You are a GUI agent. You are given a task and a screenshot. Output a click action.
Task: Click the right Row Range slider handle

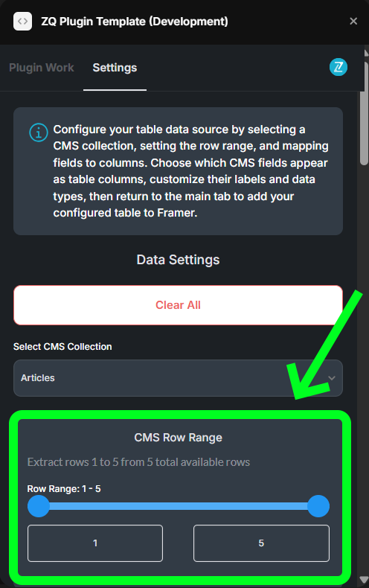(318, 506)
